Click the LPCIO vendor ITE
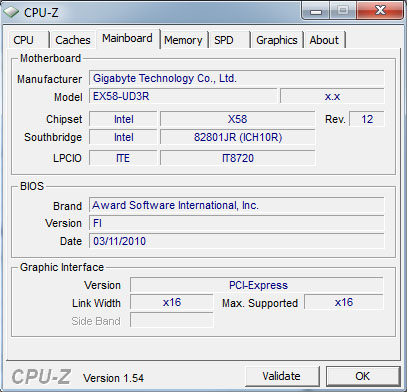 [x=123, y=158]
